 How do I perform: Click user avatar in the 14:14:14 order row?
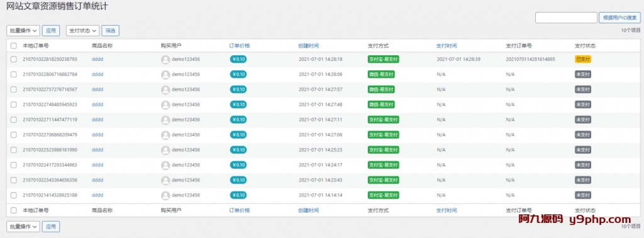pyautogui.click(x=165, y=195)
